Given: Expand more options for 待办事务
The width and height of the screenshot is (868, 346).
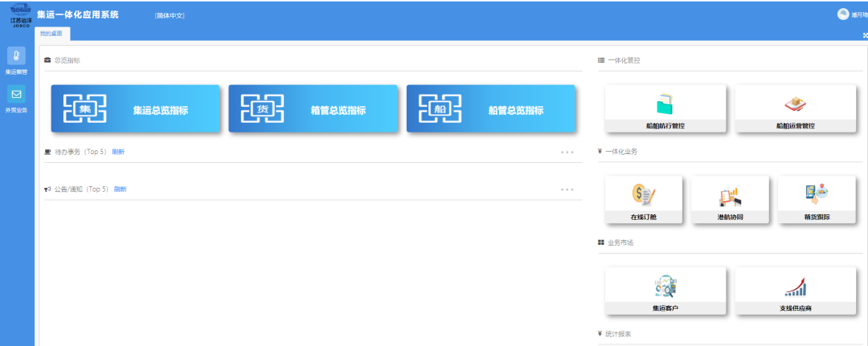Looking at the screenshot, I should 567,152.
